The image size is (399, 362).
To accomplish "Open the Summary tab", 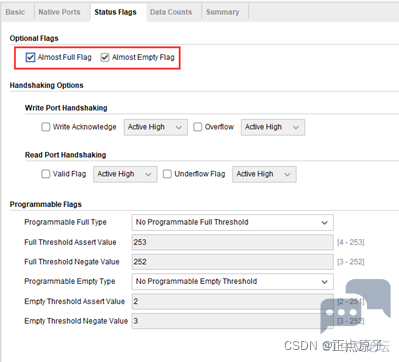I will click(223, 12).
